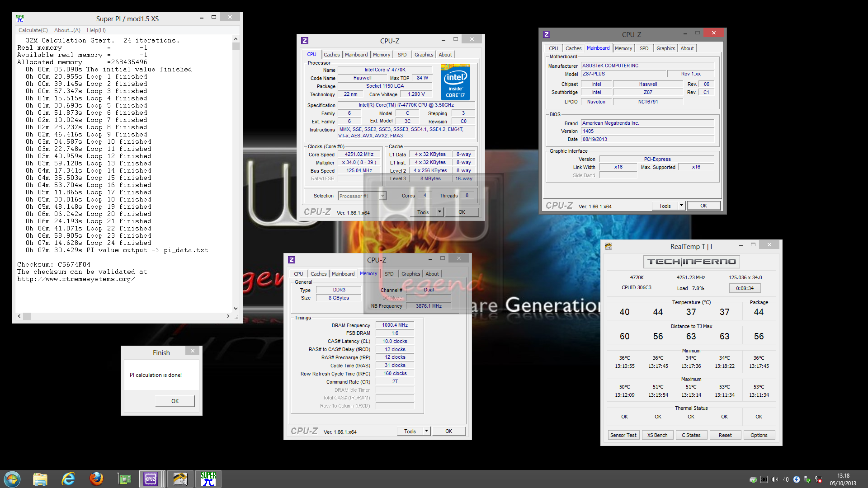868x488 pixels.
Task: Open Options in RealTemp
Action: 759,435
